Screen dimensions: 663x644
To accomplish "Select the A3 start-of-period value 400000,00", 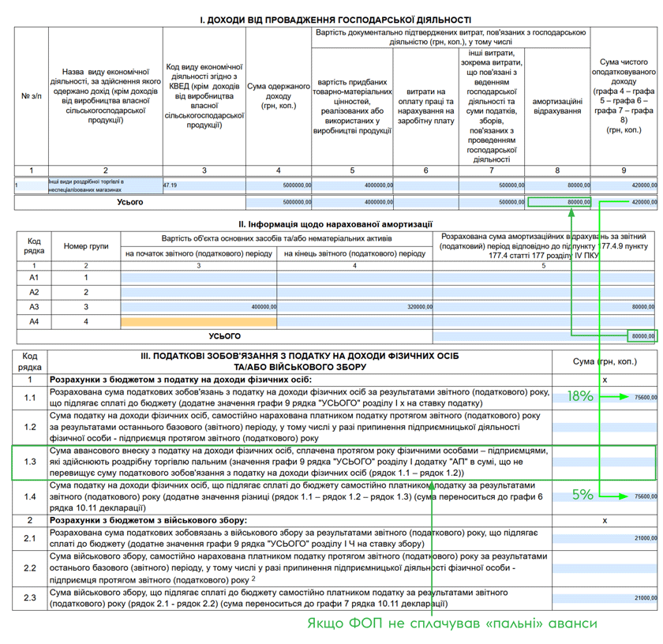I will [198, 307].
